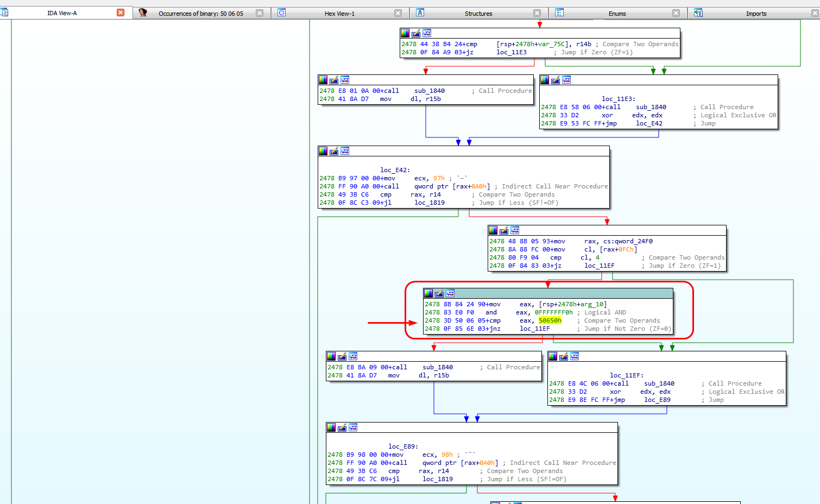Image resolution: width=820 pixels, height=504 pixels.
Task: Click the 'Jump if Not Zero (ZF=0)' comment
Action: 628,329
